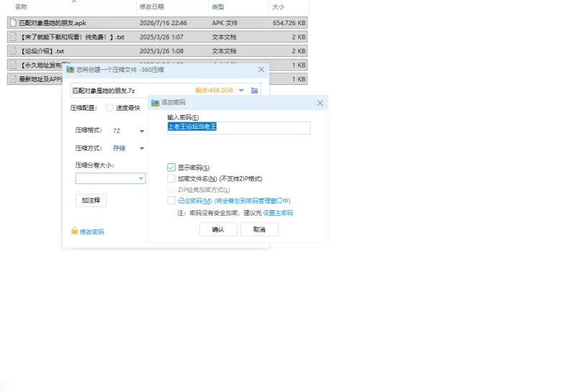Click the 360压缩 logo in the 添加密码 dialog title

point(155,103)
